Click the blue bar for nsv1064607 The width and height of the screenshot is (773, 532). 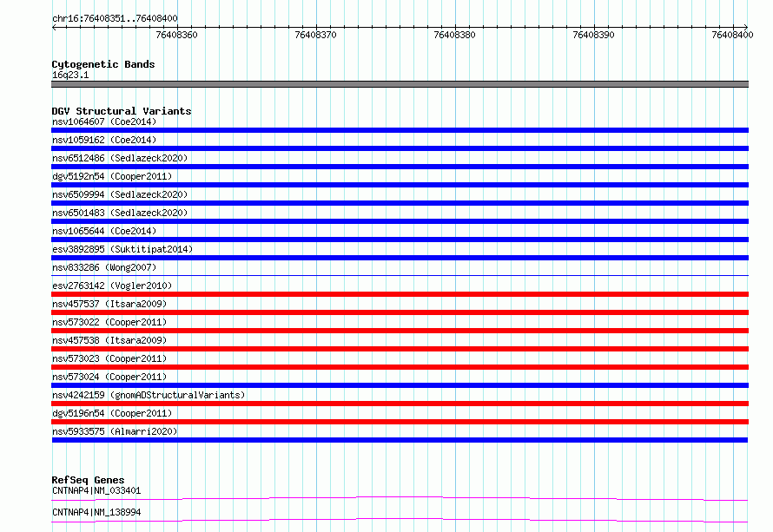pos(400,130)
